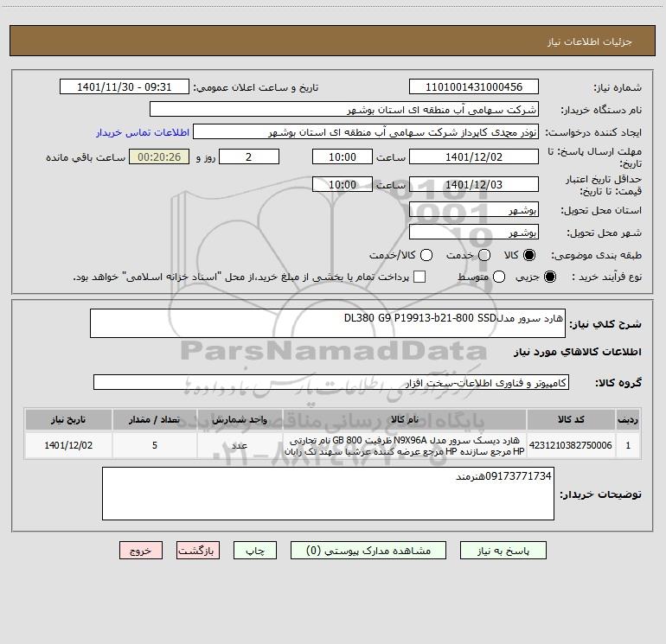The width and height of the screenshot is (666, 644).
Task: Click the تاریخ نیاز column header
Action: click(68, 420)
